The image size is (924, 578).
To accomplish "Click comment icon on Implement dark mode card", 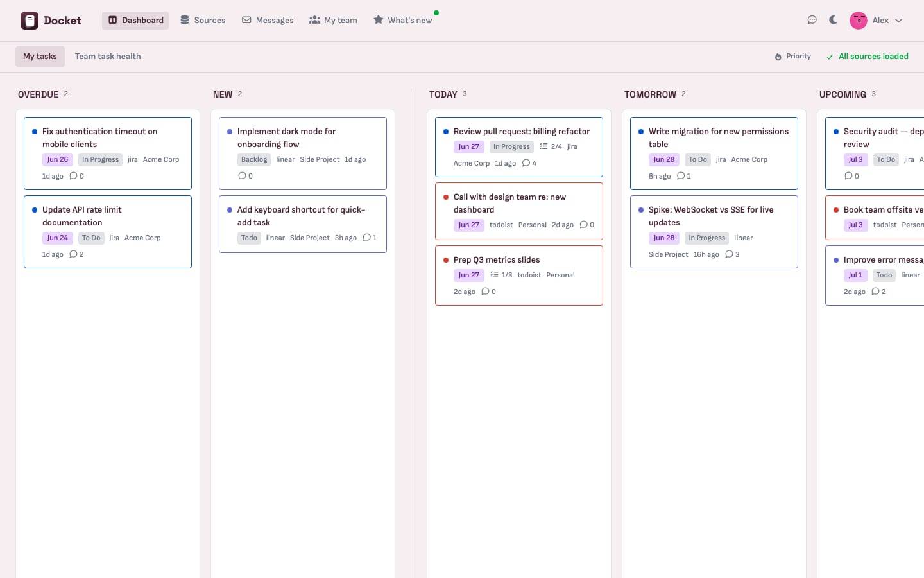I will 242,176.
